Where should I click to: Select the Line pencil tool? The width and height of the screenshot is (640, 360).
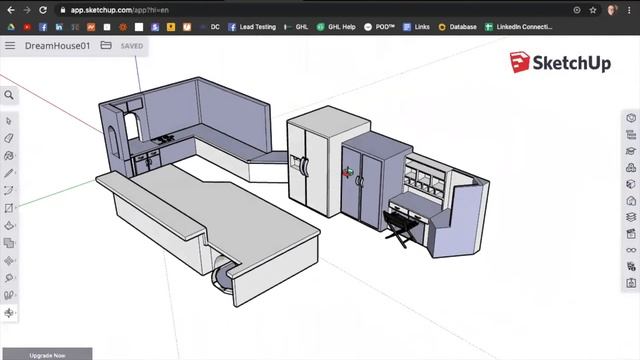pyautogui.click(x=9, y=173)
